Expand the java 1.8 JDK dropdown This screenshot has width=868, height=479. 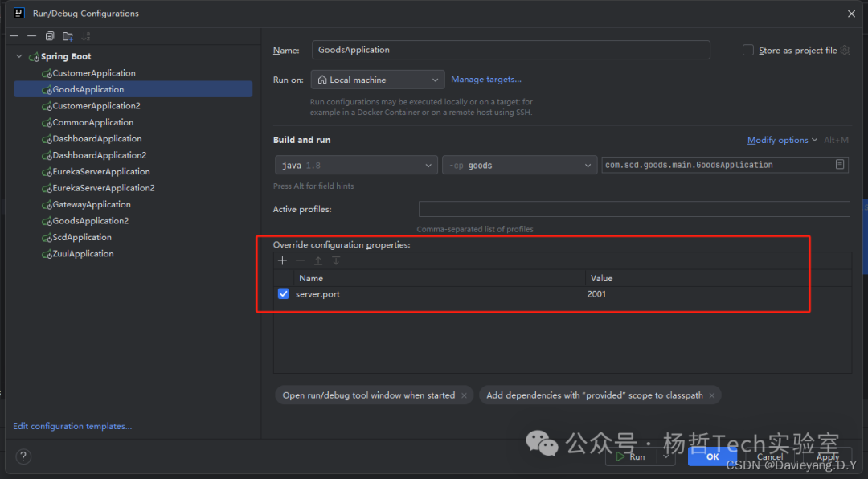click(356, 165)
